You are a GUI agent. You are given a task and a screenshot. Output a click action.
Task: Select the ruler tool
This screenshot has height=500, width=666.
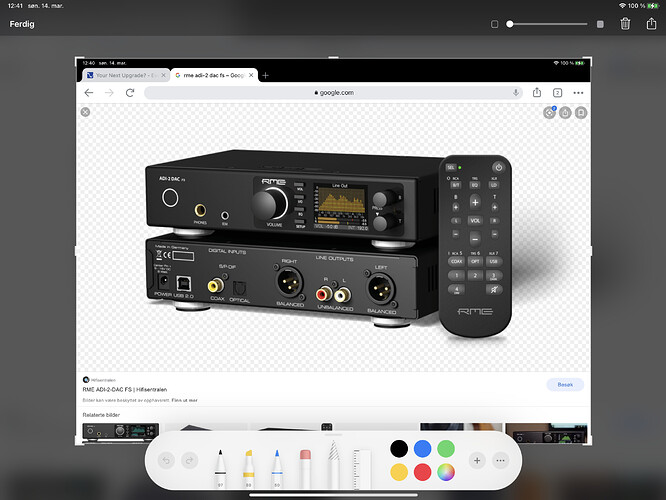pyautogui.click(x=362, y=469)
